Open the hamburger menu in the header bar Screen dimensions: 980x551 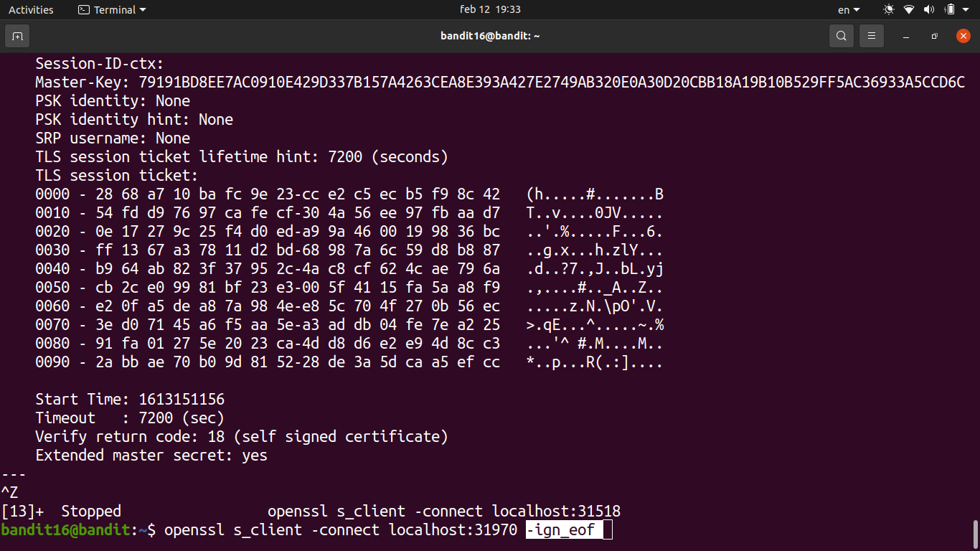point(872,36)
